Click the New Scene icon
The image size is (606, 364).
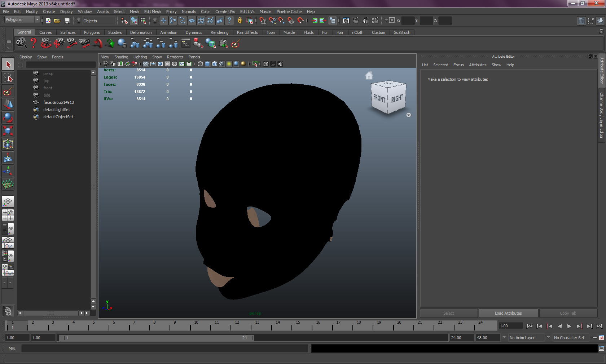48,21
